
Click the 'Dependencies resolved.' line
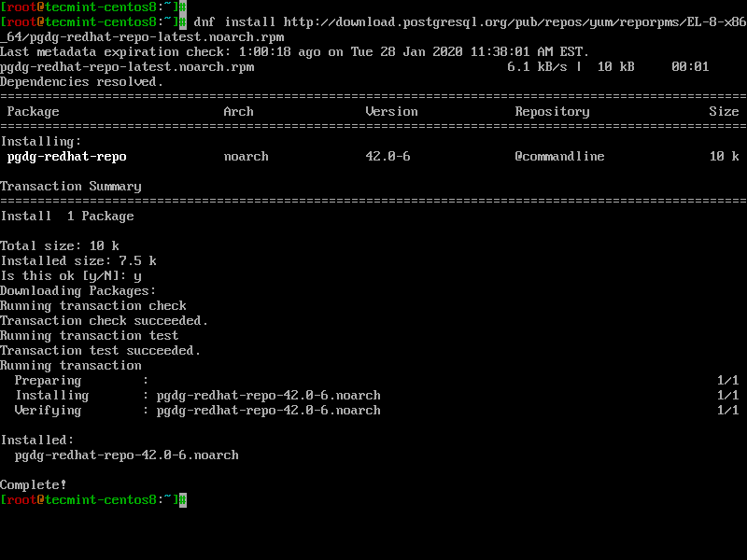81,82
